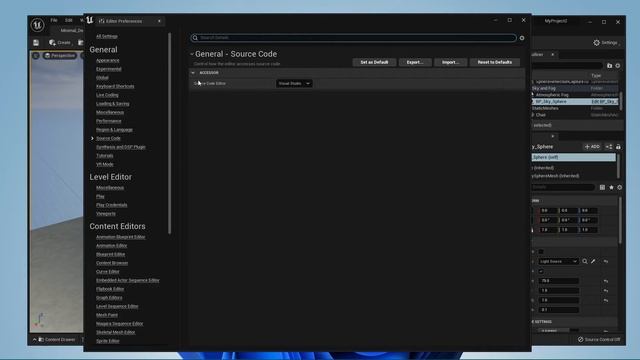Click the browse magnifier next to Light Source
This screenshot has width=640, height=360.
(x=585, y=261)
